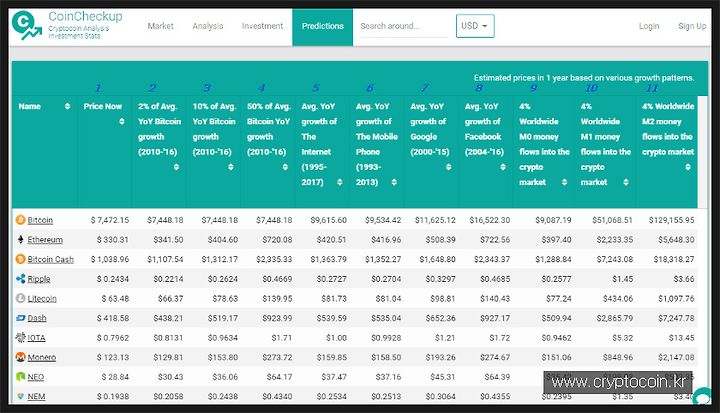Open the chat bubble widget
The image size is (720, 413).
(703, 396)
